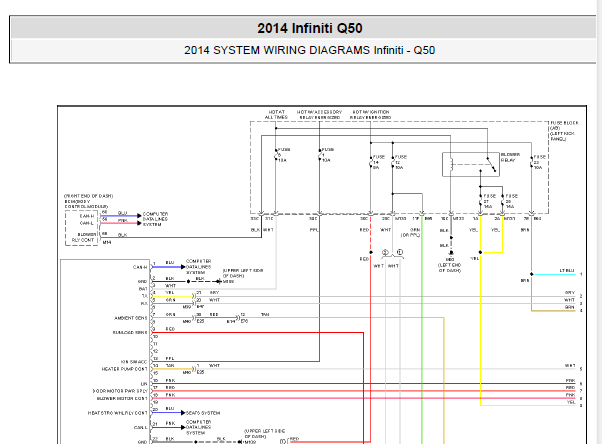Click the 'BLOWER RELAY' label

point(510,157)
